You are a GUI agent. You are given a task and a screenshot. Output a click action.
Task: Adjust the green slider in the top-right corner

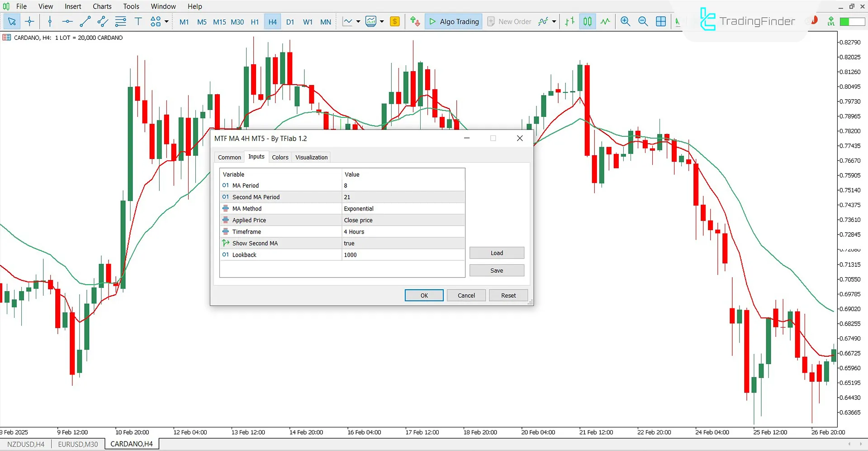852,21
